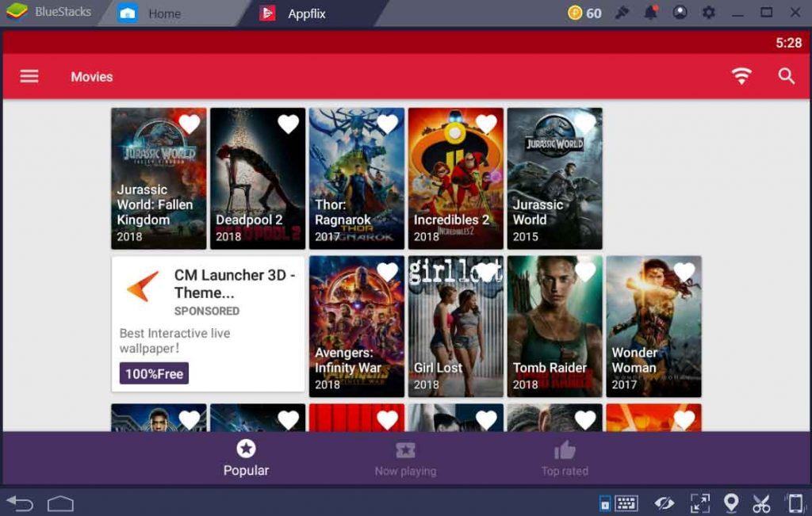Open the Incredibles 2 movie card
812x516 pixels.
[455, 178]
